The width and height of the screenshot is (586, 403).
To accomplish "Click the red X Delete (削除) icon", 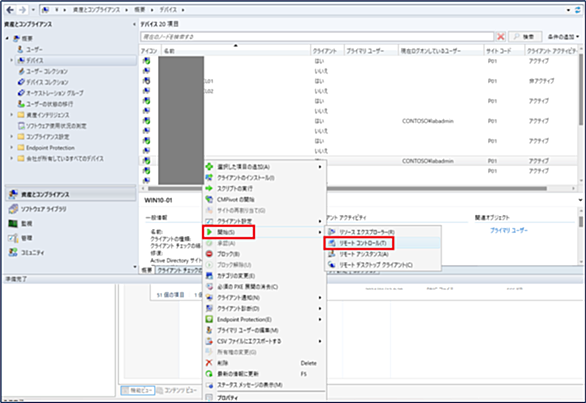I will [209, 363].
